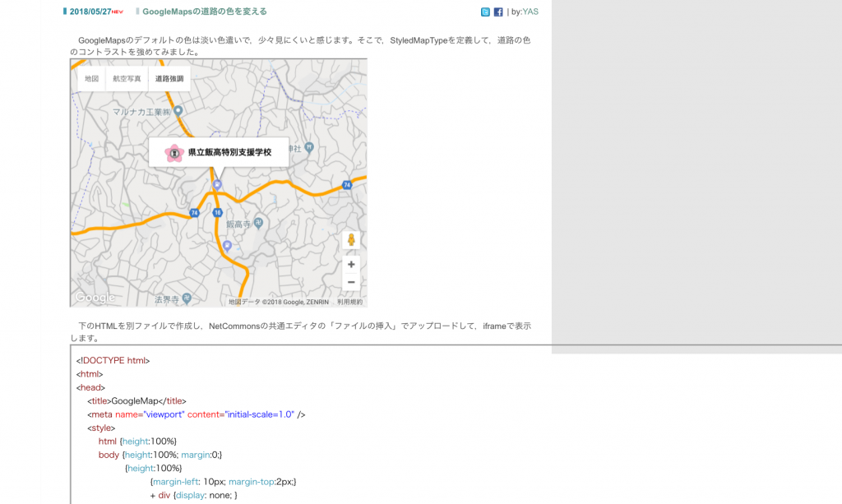This screenshot has height=504, width=842.
Task: Click the school crest icon in info window
Action: (174, 153)
